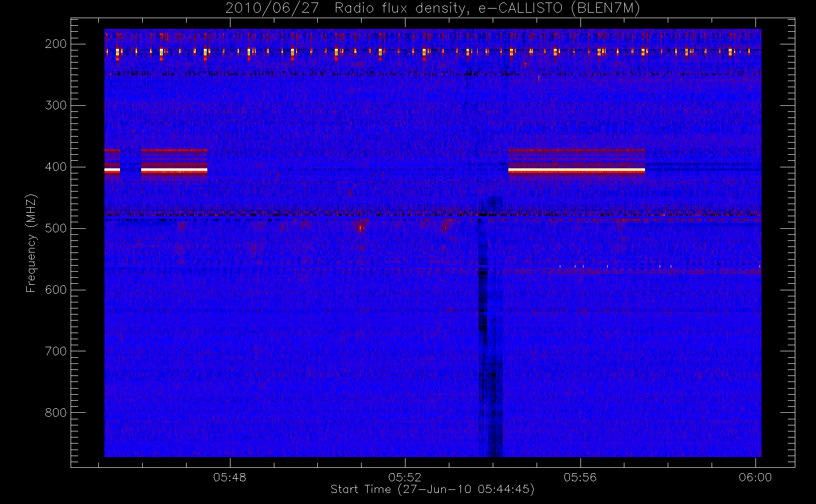This screenshot has width=816, height=504.
Task: Click the 05:48 time axis label
Action: point(230,477)
